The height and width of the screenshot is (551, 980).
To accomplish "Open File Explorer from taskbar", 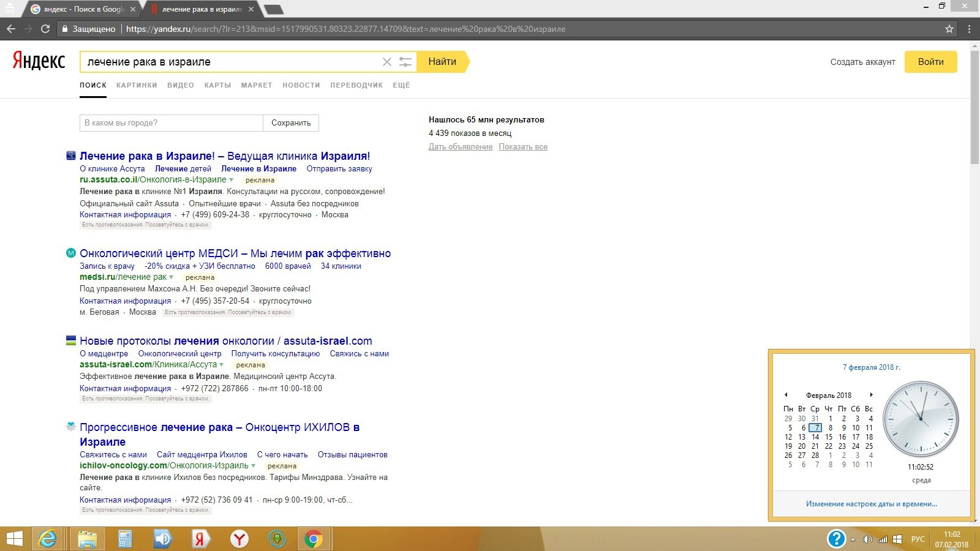I will (88, 539).
